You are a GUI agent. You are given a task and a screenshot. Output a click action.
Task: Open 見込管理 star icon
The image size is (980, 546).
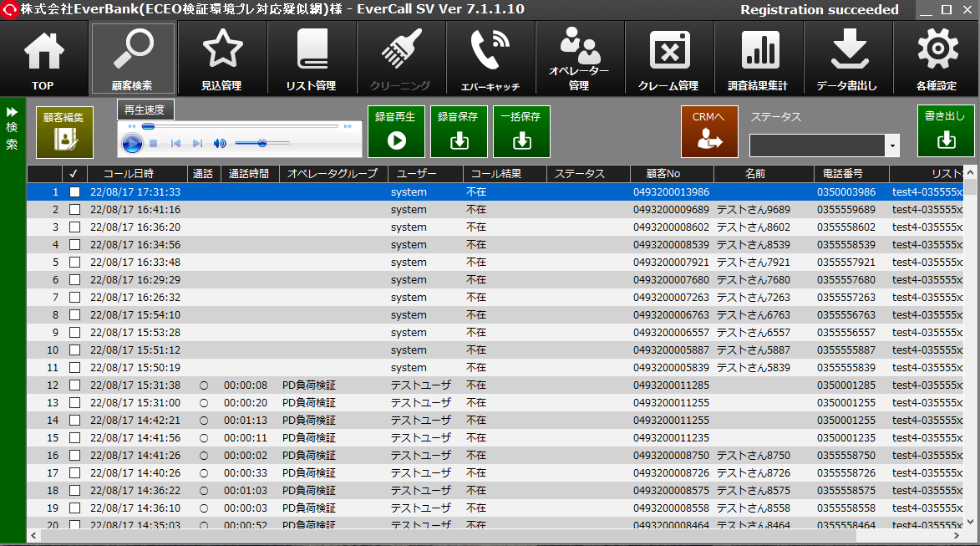(222, 59)
